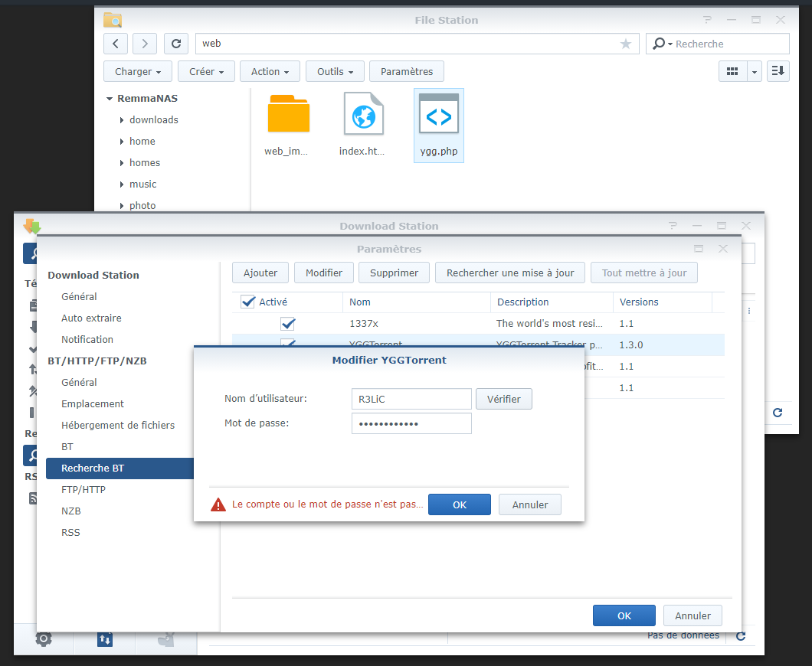812x666 pixels.
Task: Click the favorite star in the path bar
Action: tap(626, 44)
